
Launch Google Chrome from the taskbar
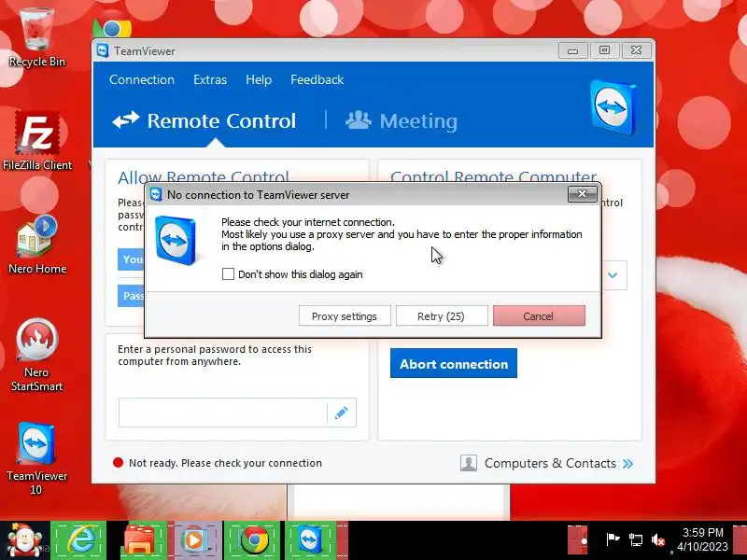coord(254,540)
